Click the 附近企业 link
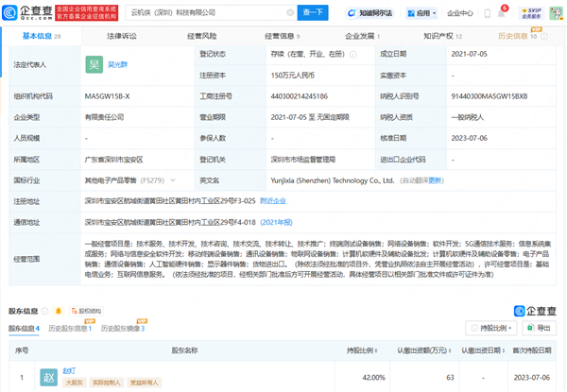Screen dimensions: 567x392 coord(273,201)
